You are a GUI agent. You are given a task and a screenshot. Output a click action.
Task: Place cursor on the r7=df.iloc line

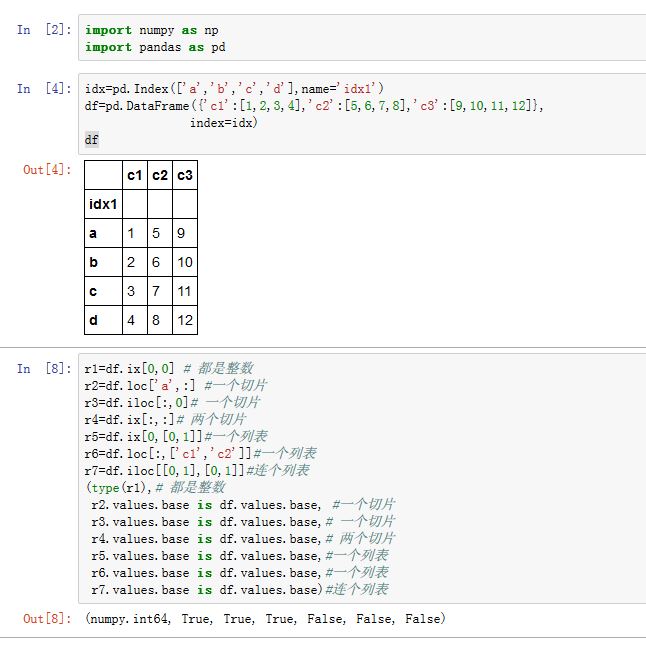[x=197, y=470]
